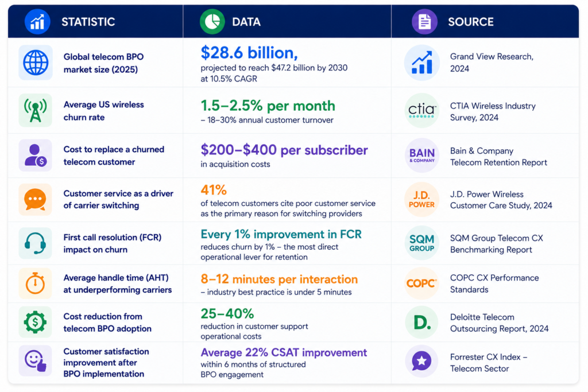588x392 pixels.
Task: Click 'SQM Group Telecom CX Benchmarking Report'
Action: 497,244
